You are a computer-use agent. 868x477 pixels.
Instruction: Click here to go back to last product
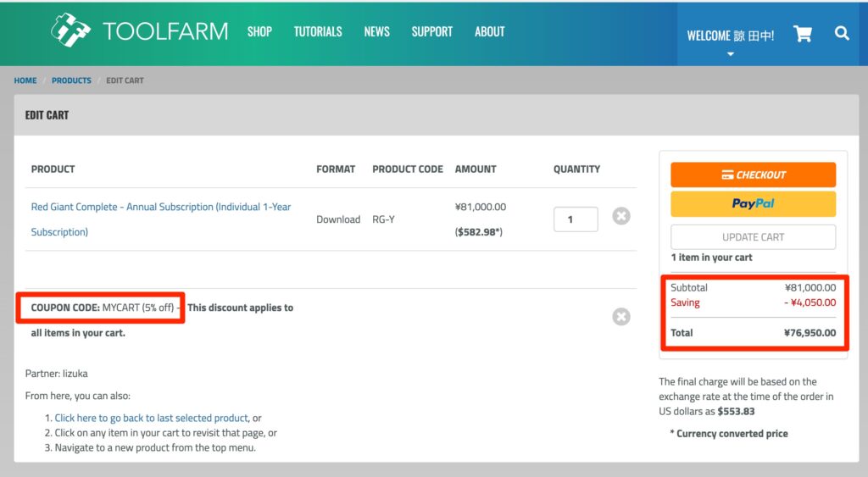151,418
